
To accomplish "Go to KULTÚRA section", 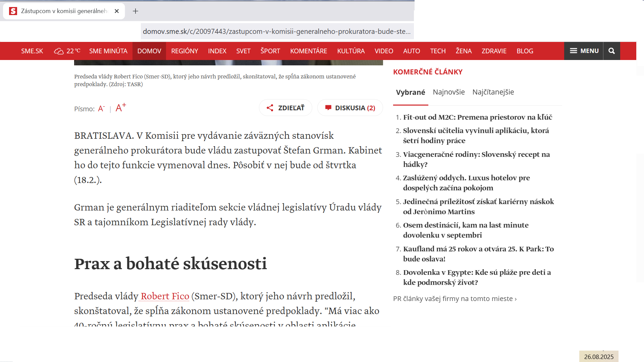I will click(351, 51).
